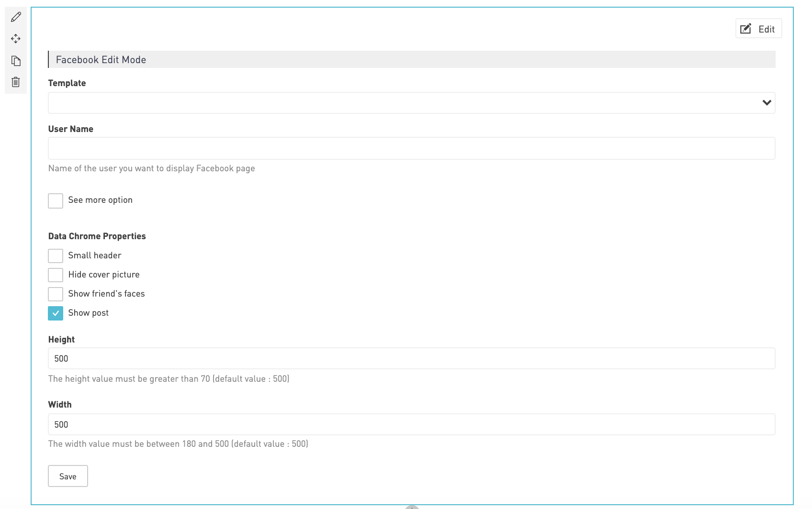Click the Facebook Edit Mode heading
The image size is (812, 509).
(x=101, y=60)
